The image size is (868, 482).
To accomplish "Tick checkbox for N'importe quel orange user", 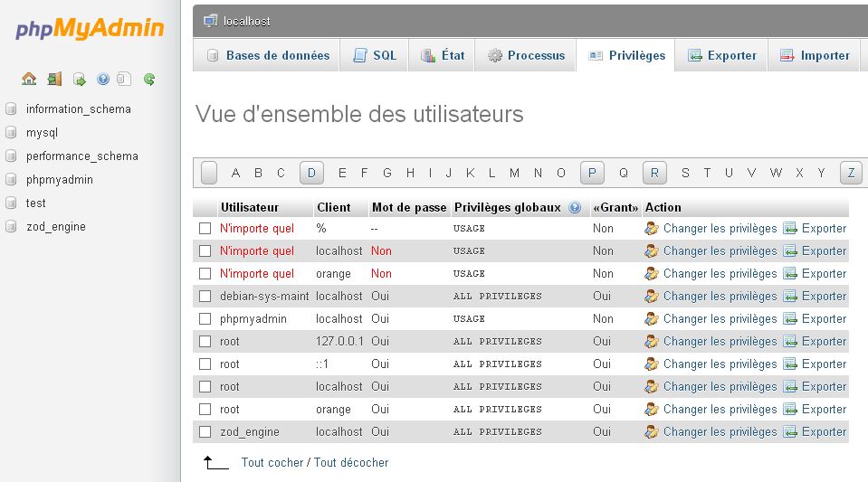I will [205, 273].
